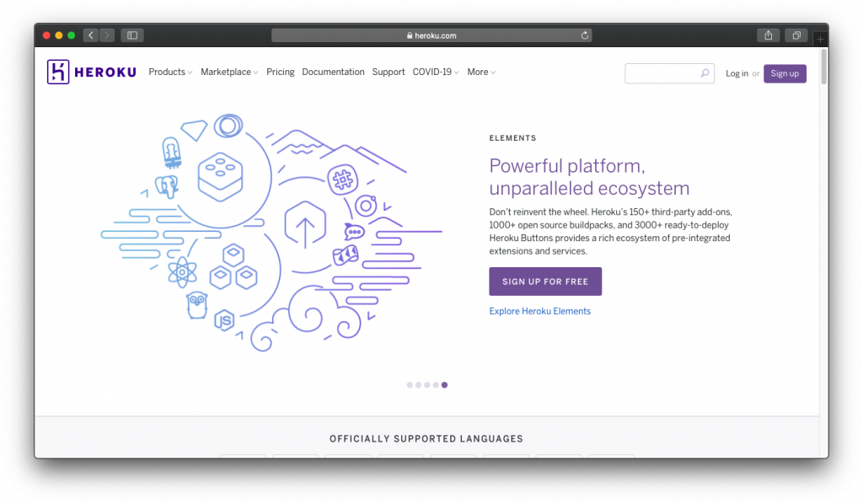Expand the Products dropdown menu
Screen dimensions: 863x504
[170, 72]
